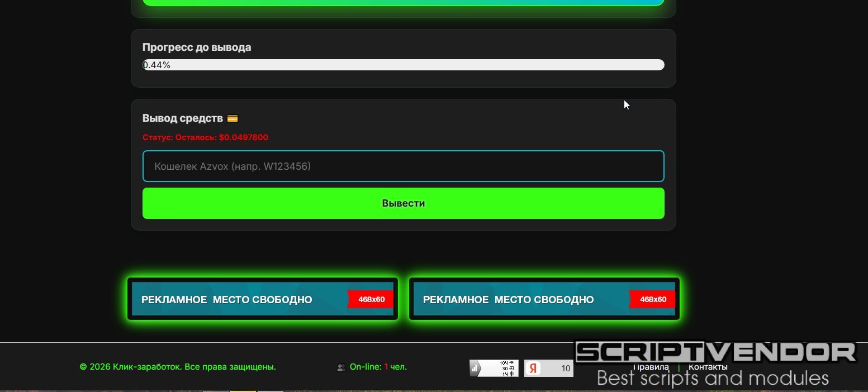This screenshot has width=868, height=392.
Task: Click the red Y letter in Yandex badge
Action: (534, 368)
